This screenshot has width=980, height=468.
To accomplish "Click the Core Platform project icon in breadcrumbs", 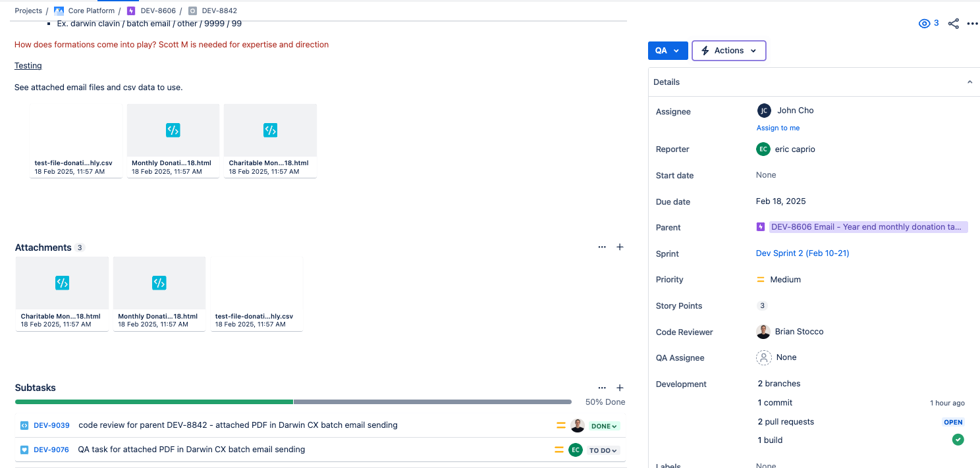I will coord(59,11).
